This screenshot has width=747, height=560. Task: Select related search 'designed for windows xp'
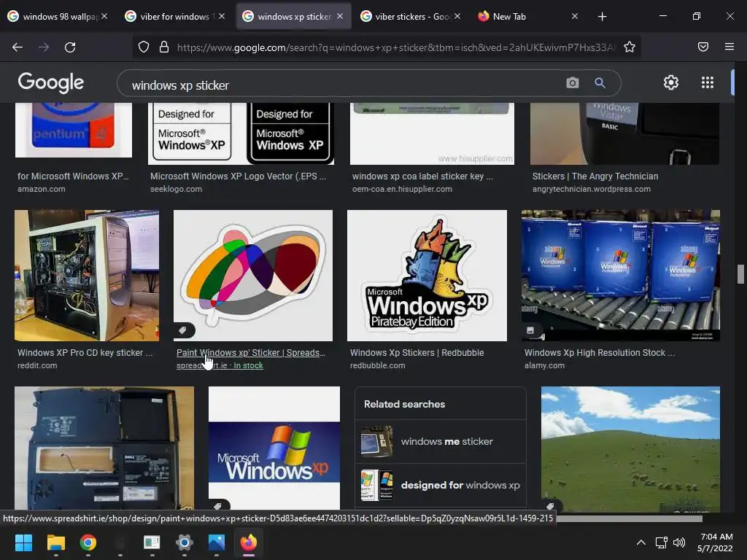440,485
